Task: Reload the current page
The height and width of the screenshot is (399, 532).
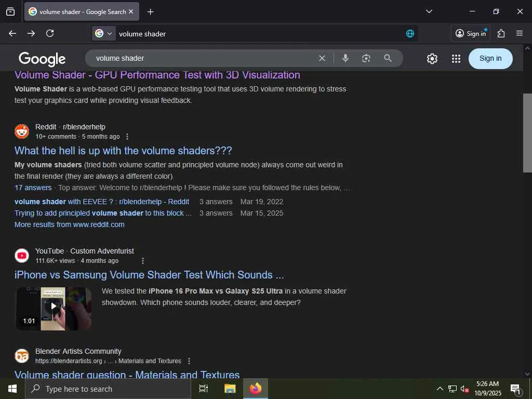Action: point(50,33)
